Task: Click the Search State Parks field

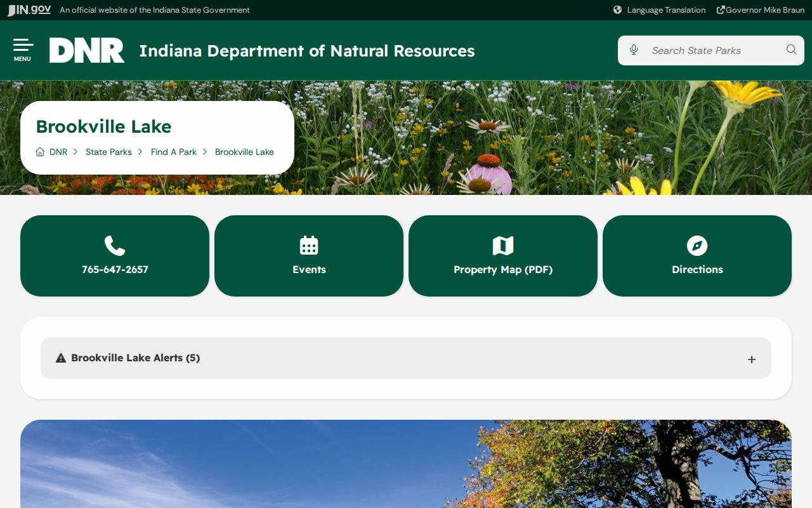Action: tap(711, 50)
